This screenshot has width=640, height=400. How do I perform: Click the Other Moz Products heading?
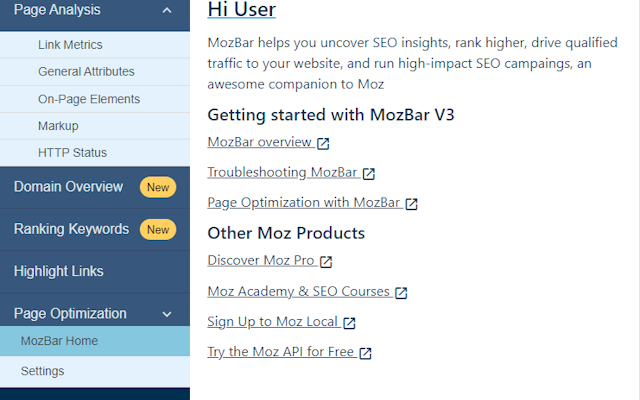pos(286,233)
